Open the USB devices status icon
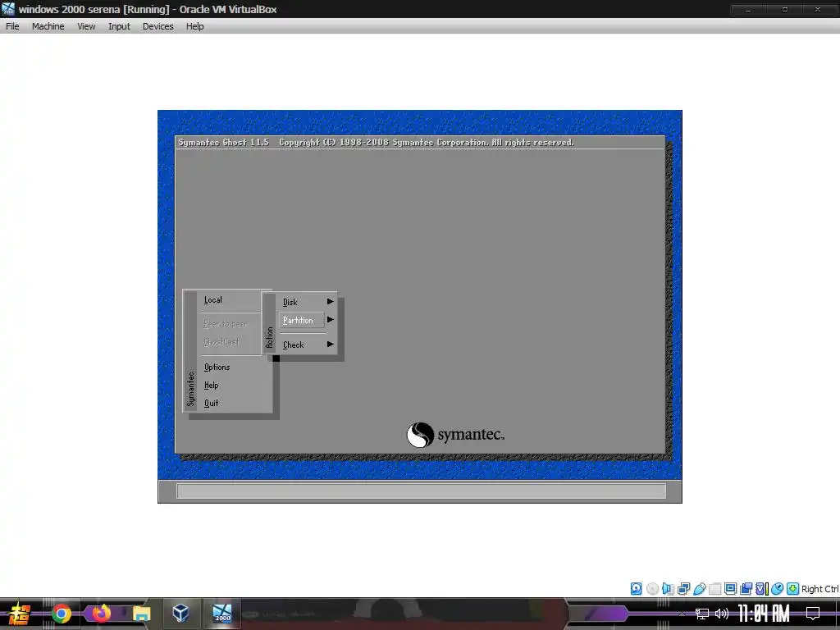The image size is (840, 630). pyautogui.click(x=699, y=589)
